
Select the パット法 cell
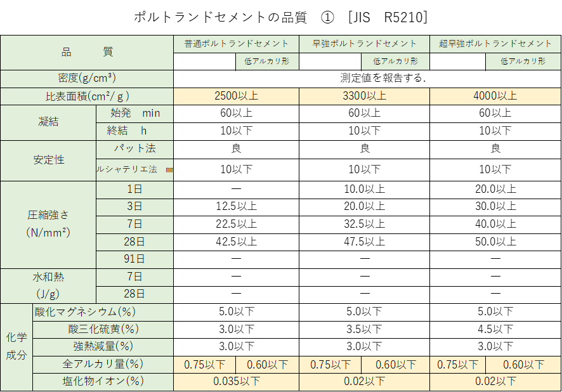point(134,149)
